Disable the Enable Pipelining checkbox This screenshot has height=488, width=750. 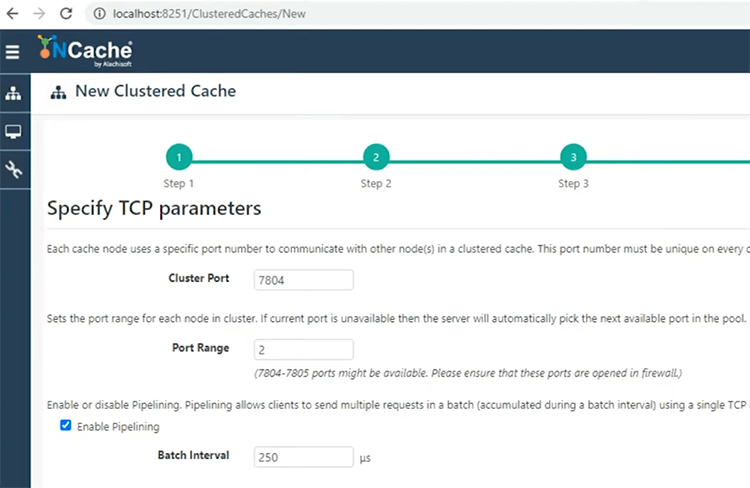(x=66, y=425)
